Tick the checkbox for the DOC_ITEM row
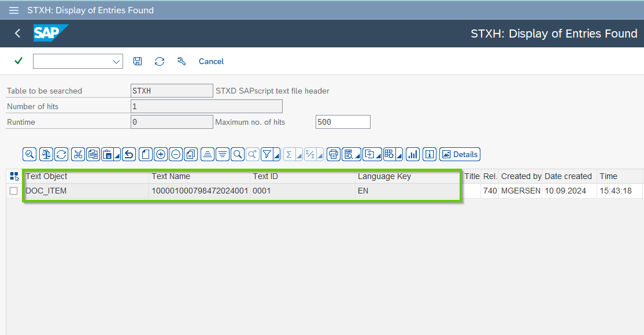The width and height of the screenshot is (644, 335). coord(14,191)
